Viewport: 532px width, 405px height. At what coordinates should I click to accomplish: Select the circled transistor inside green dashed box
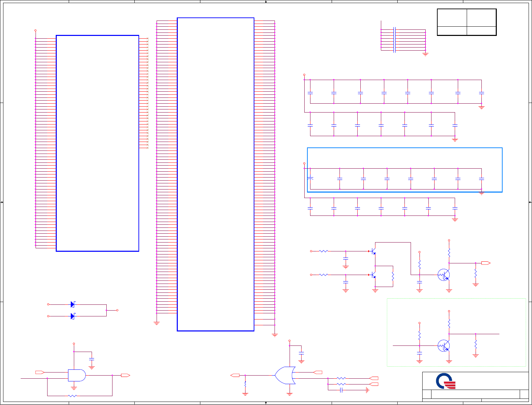[444, 346]
